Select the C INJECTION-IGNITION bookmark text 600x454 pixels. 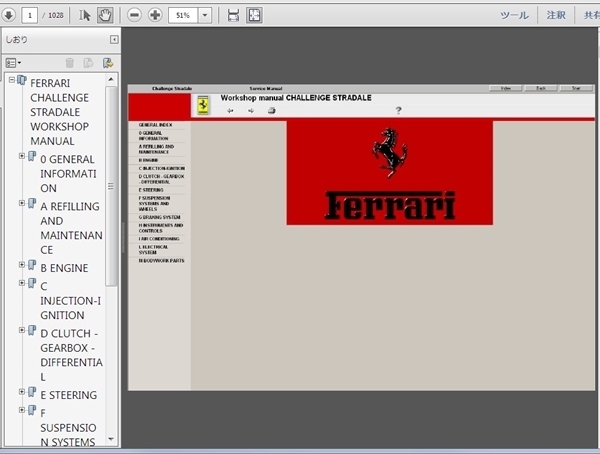71,301
